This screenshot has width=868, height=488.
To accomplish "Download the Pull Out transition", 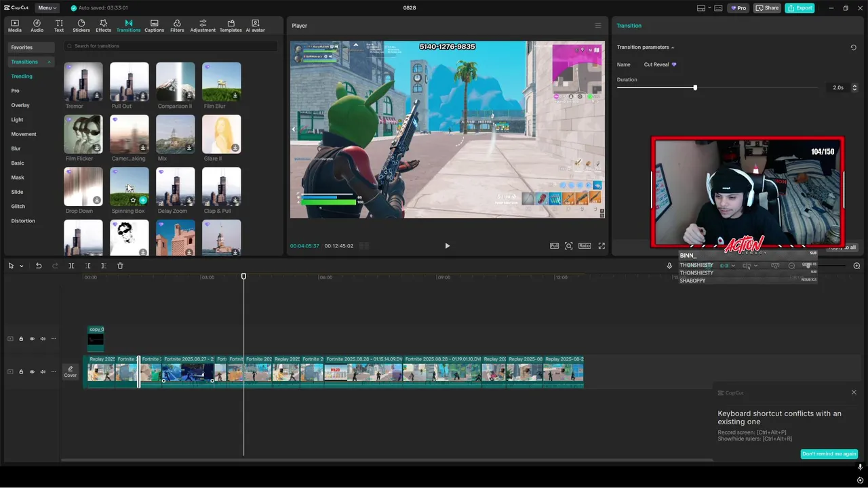I will [143, 96].
